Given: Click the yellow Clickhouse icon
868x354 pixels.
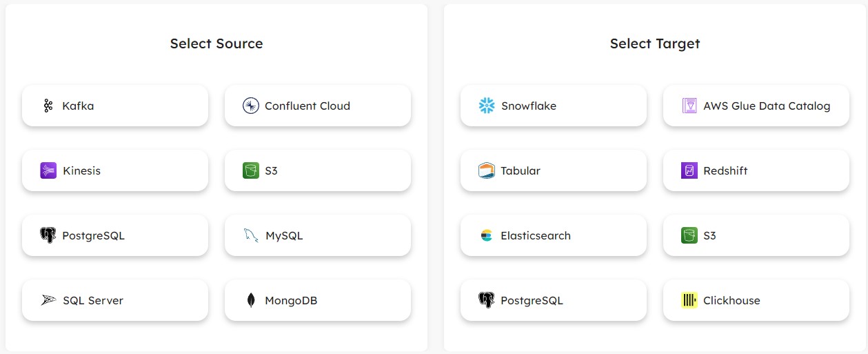Looking at the screenshot, I should click(689, 301).
